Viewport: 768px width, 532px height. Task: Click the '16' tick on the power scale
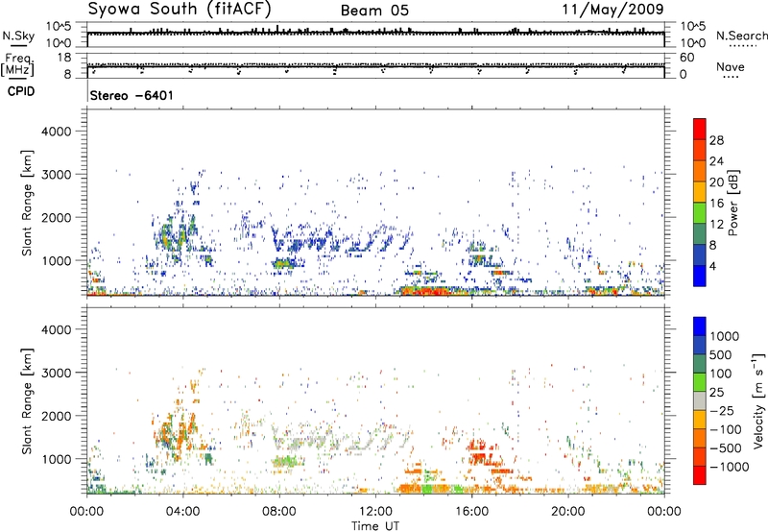pos(716,204)
